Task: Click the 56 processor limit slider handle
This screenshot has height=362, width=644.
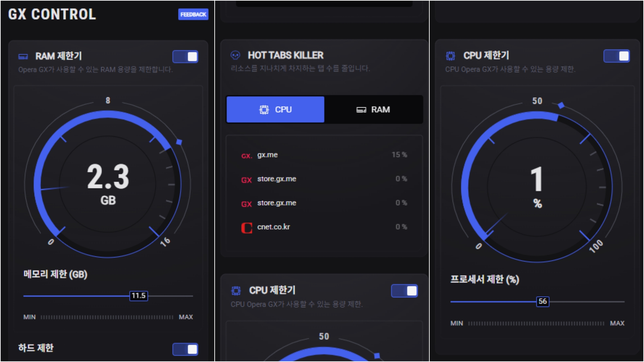Action: [x=543, y=301]
